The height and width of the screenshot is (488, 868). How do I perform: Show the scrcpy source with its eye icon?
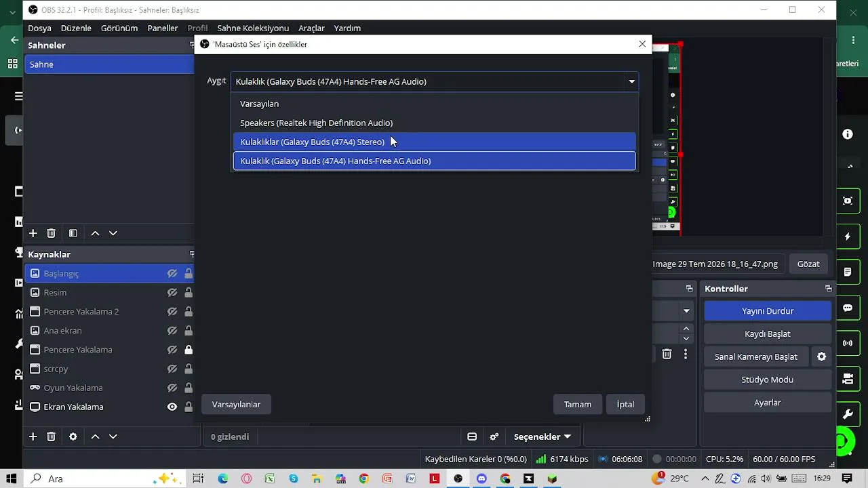[172, 369]
